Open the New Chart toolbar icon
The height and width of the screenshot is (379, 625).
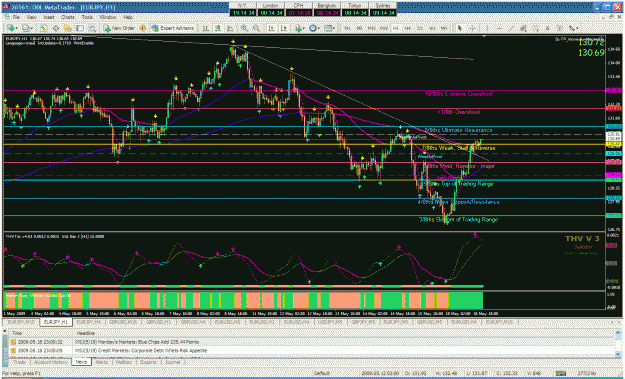(x=11, y=28)
